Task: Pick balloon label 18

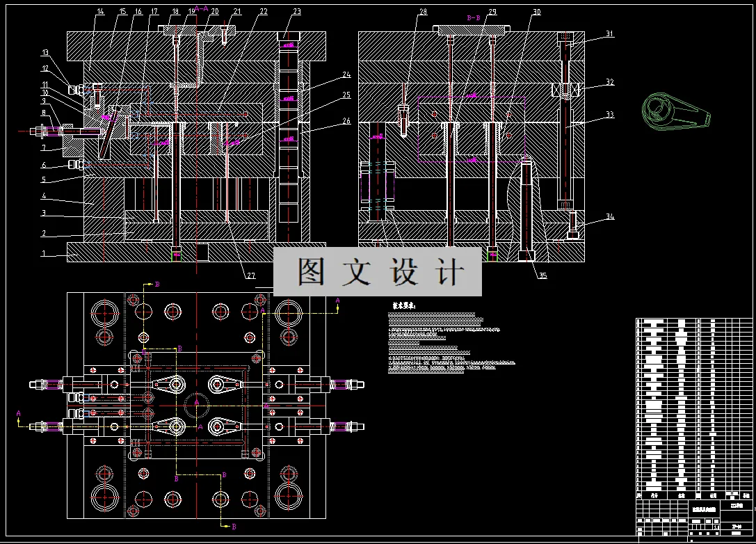Action: click(x=175, y=12)
